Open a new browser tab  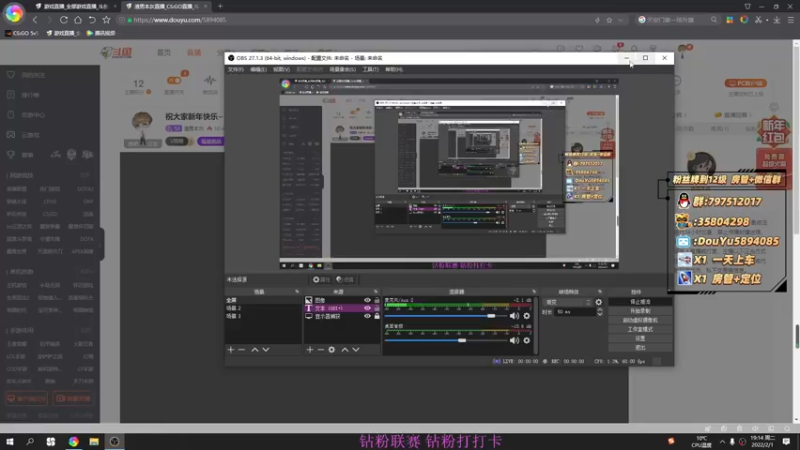220,6
